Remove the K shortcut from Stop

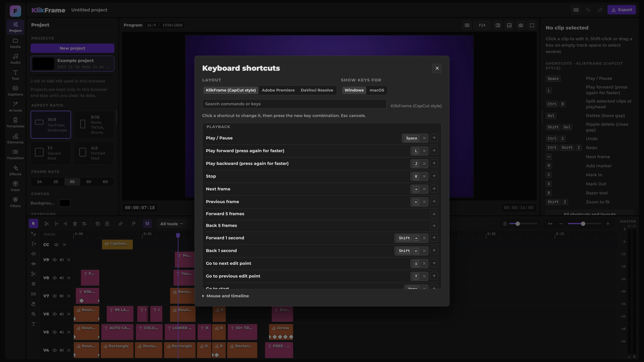[424, 176]
